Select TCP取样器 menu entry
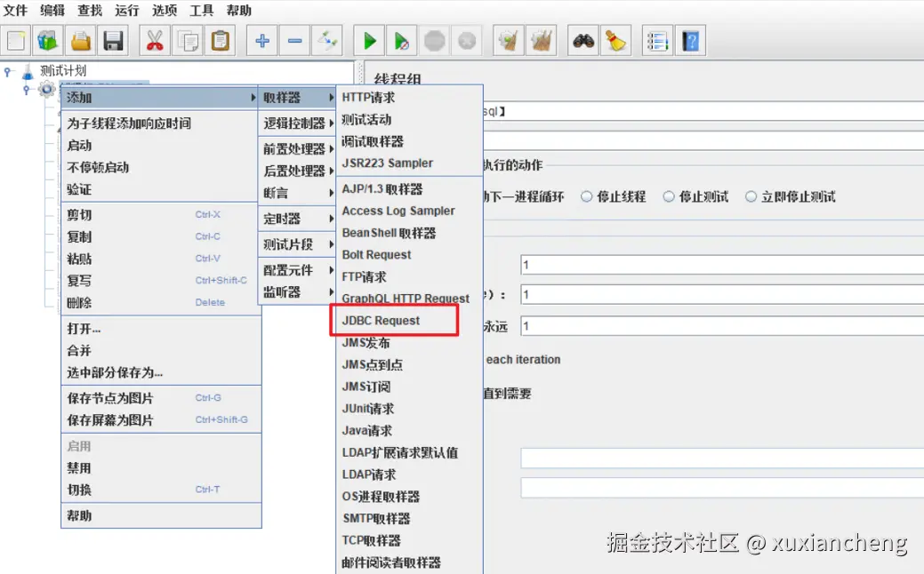This screenshot has height=574, width=924. pos(410,540)
